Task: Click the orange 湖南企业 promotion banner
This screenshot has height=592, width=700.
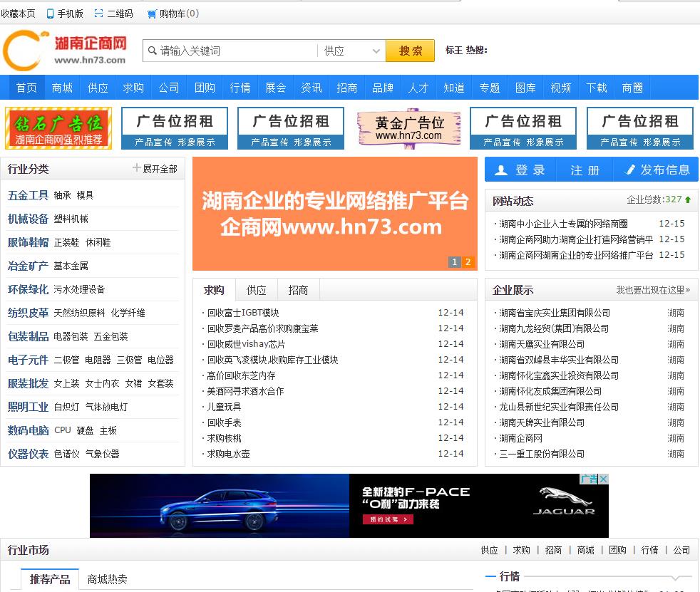Action: coord(335,214)
